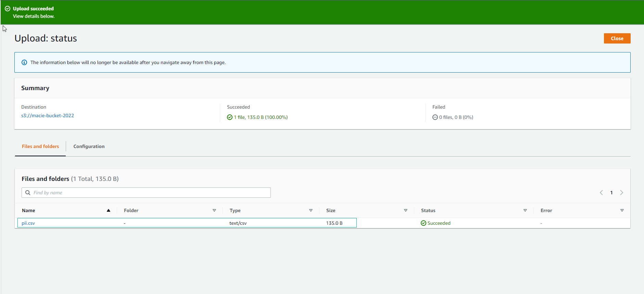Open the pii.csv file link
The height and width of the screenshot is (294, 644).
[28, 223]
